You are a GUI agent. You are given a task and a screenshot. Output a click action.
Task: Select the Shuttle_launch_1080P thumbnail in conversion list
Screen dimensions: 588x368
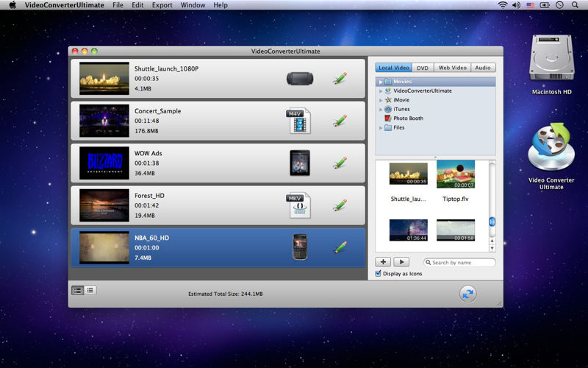point(104,79)
